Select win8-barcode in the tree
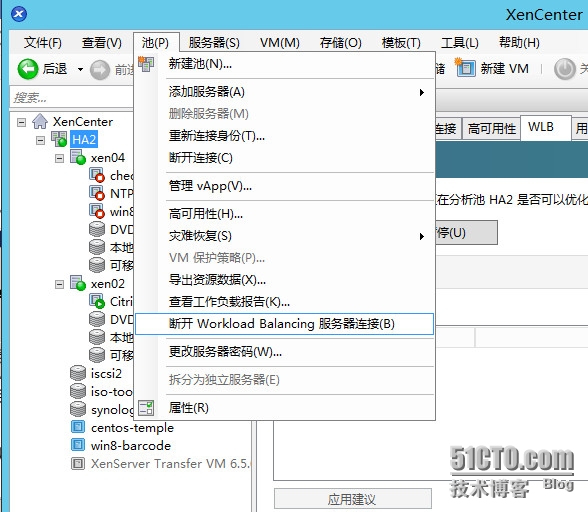This screenshot has width=588, height=512. (131, 446)
